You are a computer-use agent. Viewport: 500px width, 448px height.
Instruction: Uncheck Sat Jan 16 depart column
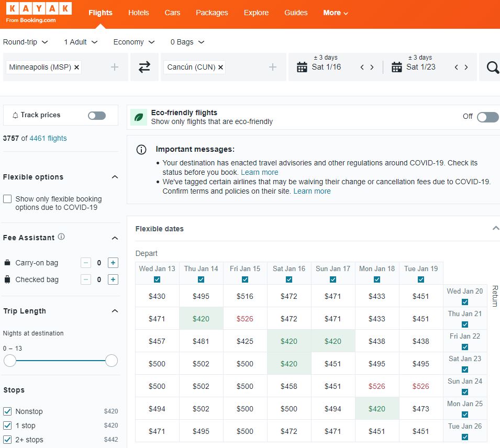(289, 279)
